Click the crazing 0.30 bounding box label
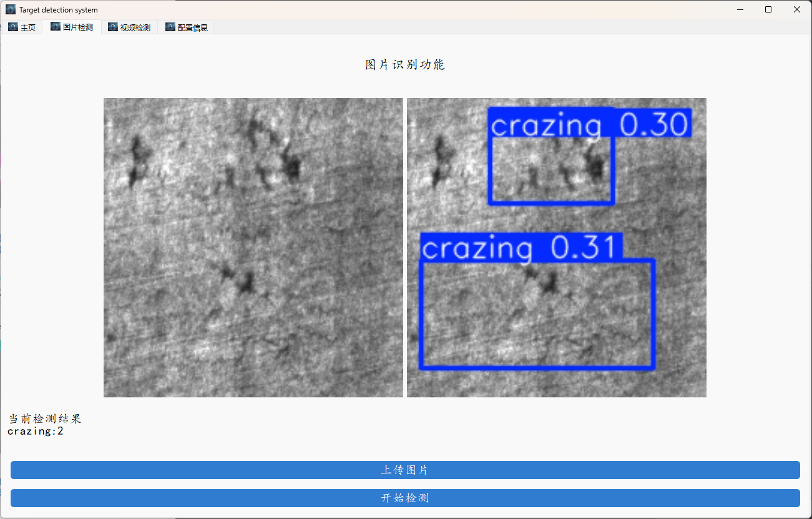This screenshot has height=519, width=812. 589,124
